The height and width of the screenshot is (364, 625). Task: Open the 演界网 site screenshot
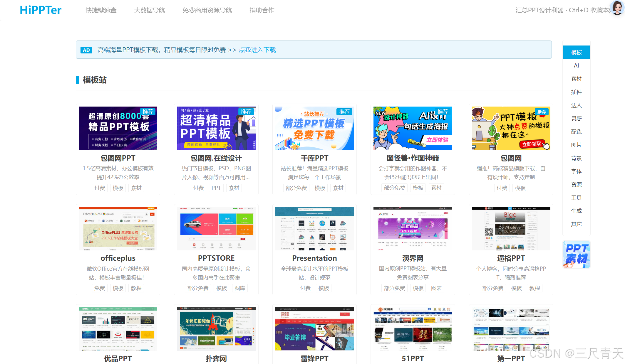413,228
